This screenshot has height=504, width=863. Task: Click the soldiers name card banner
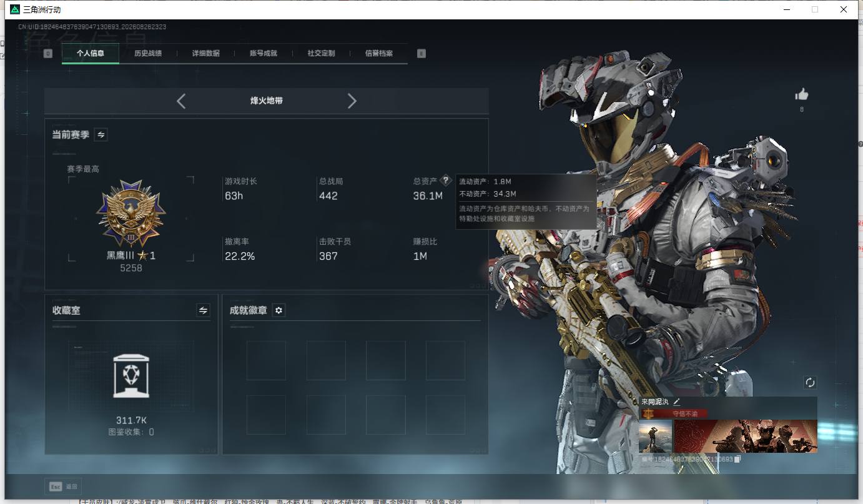[x=746, y=436]
